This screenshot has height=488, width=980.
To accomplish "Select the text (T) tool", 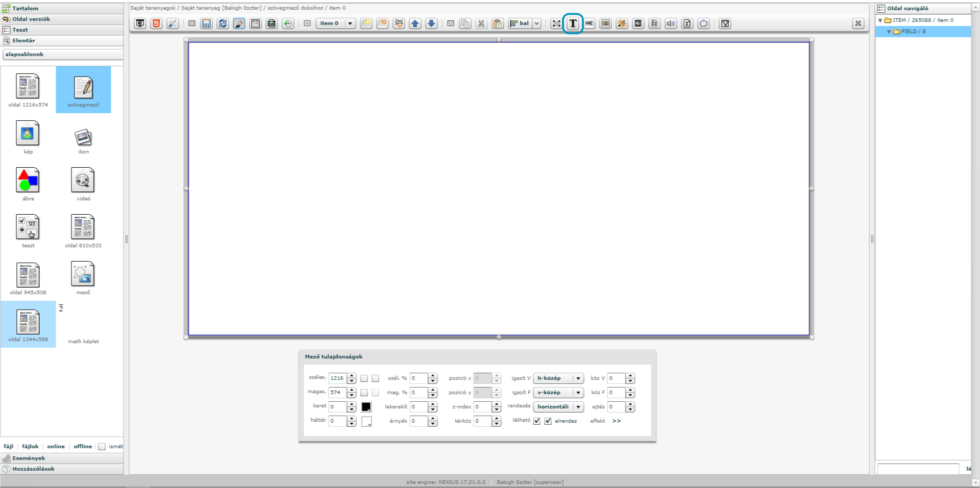I will point(573,23).
